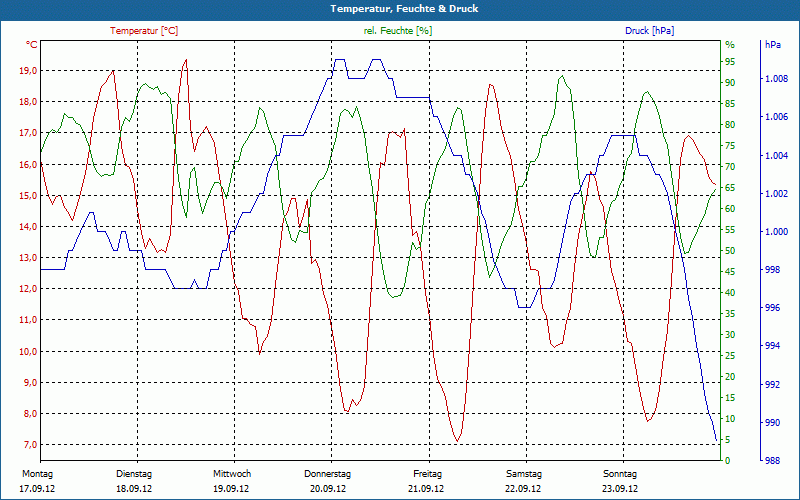Click the green 'rel. Feuchte [%]' legend label
This screenshot has height=500, width=800.
pos(398,31)
